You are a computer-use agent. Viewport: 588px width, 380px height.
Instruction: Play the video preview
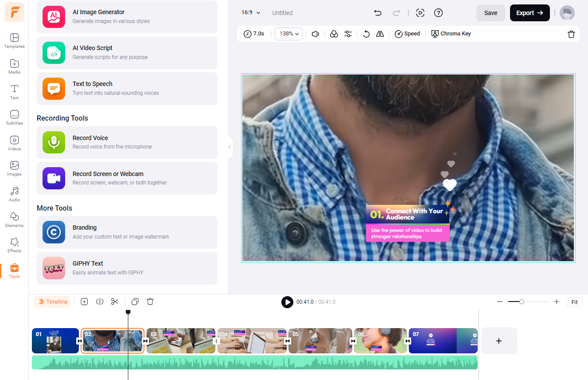tap(287, 302)
